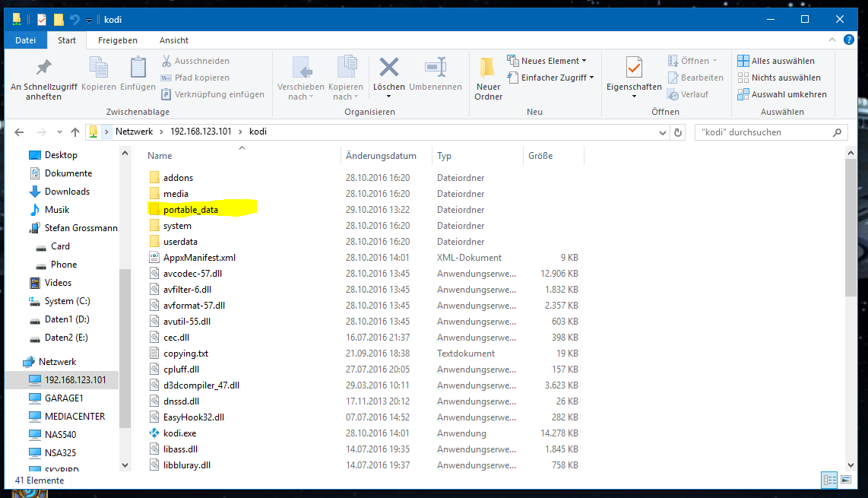Select the portable_data folder
The width and height of the screenshot is (868, 498).
[x=191, y=210]
